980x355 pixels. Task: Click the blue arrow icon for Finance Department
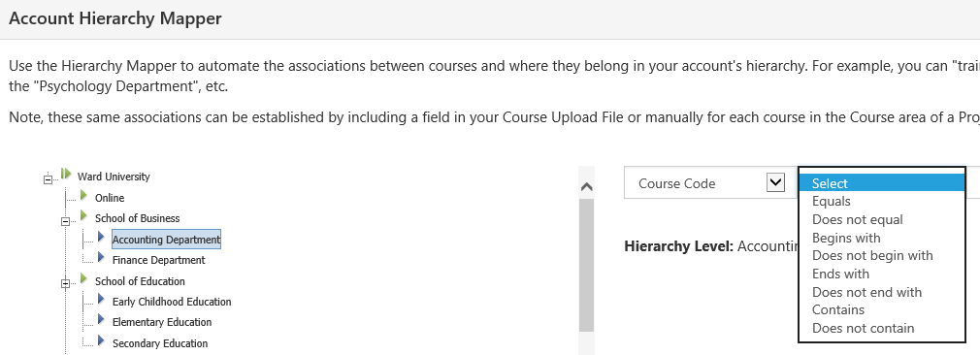click(101, 257)
